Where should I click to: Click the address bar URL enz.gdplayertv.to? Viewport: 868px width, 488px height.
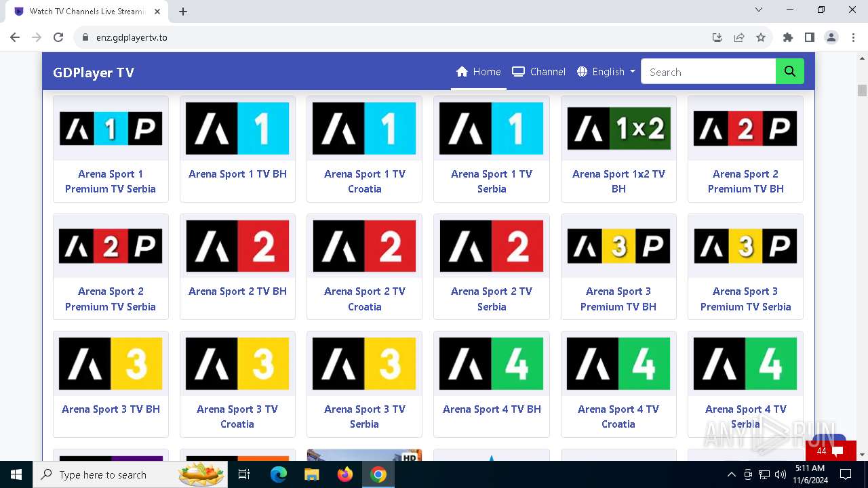pyautogui.click(x=132, y=37)
